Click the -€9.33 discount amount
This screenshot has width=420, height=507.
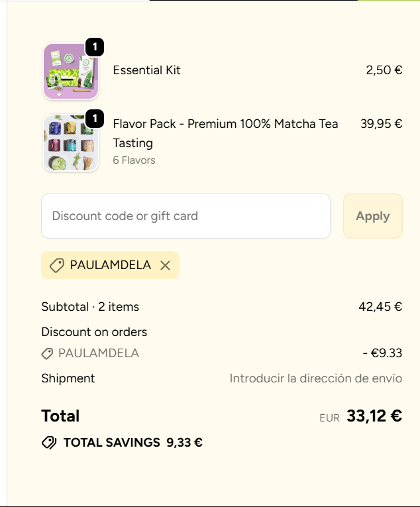coord(382,353)
